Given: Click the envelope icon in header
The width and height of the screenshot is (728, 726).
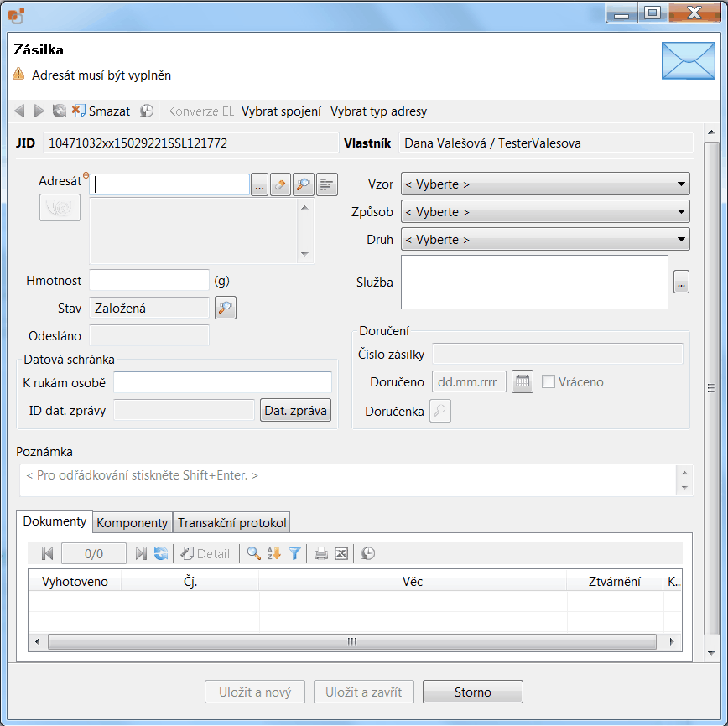Looking at the screenshot, I should point(689,61).
